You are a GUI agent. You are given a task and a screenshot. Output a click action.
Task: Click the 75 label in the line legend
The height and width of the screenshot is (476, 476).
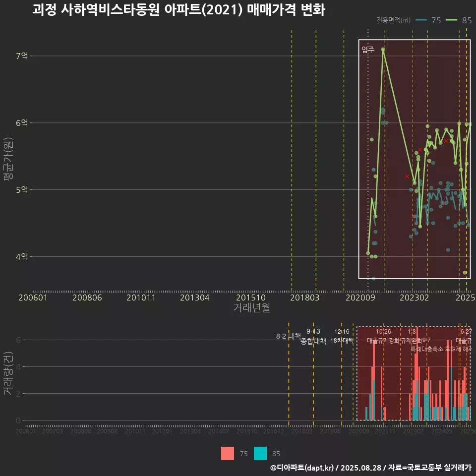[x=436, y=20]
